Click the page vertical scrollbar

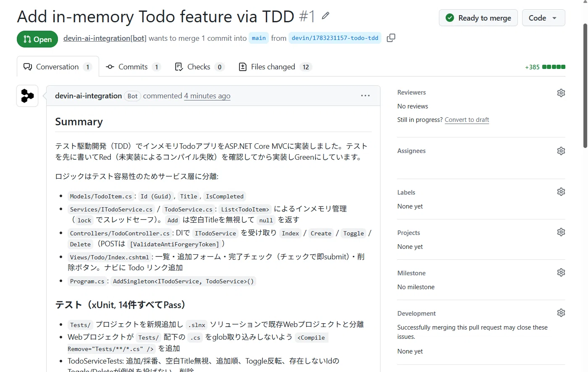point(585,86)
